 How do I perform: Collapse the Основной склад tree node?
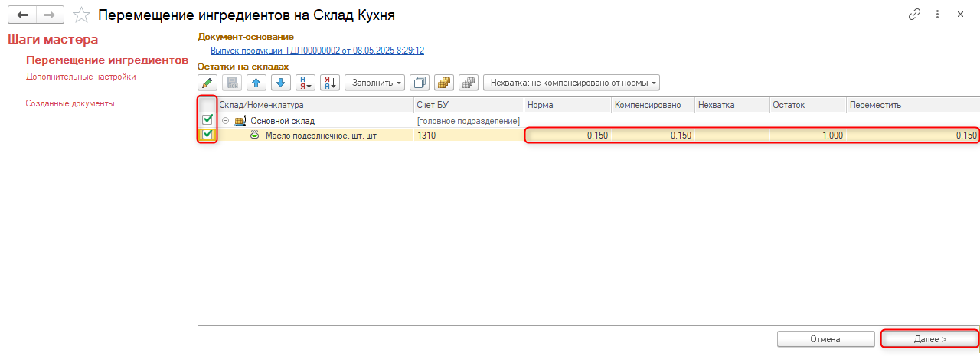coord(226,121)
